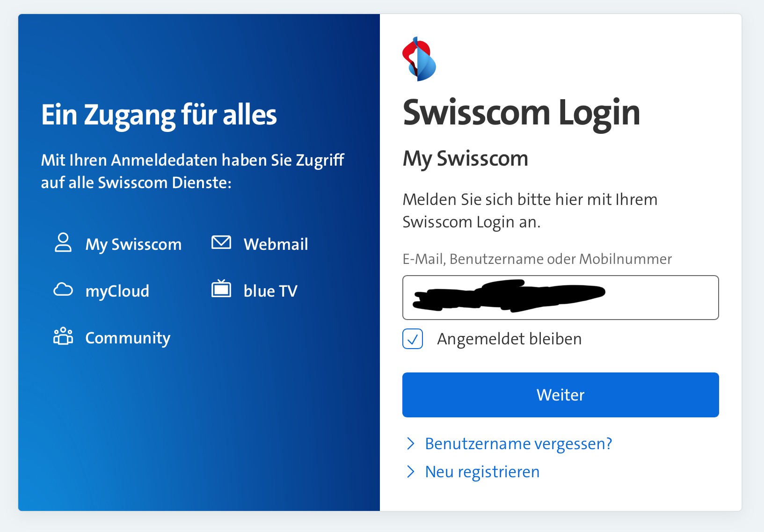Open the "Benutzername vergessen?" link

(x=518, y=444)
